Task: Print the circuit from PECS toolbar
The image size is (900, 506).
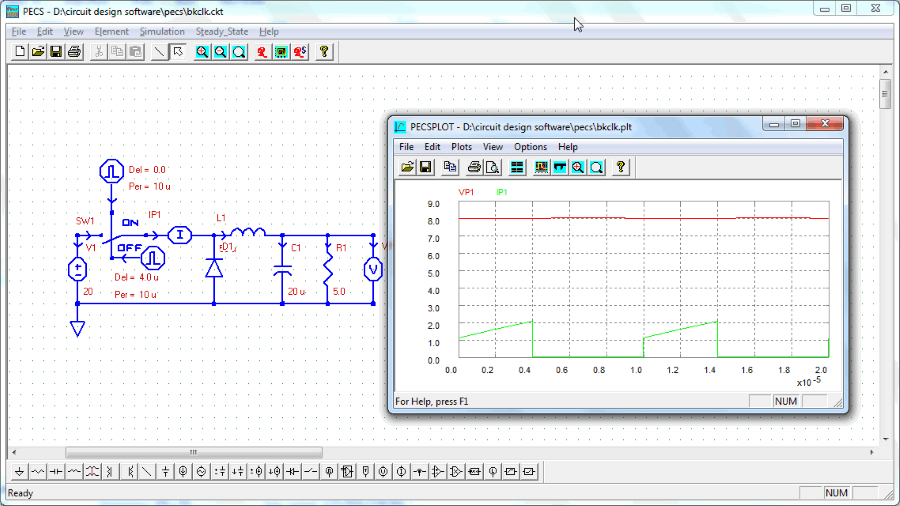Action: click(x=75, y=52)
